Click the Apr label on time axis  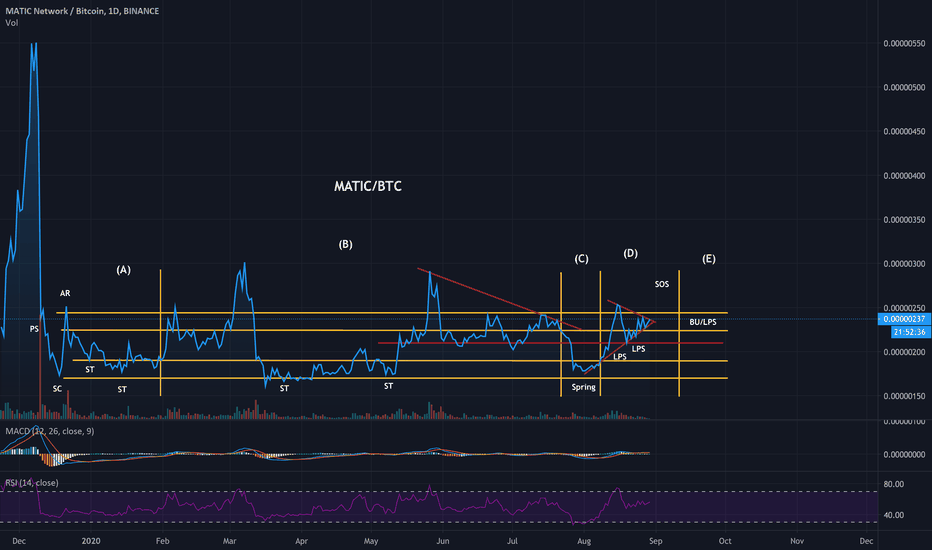(301, 541)
